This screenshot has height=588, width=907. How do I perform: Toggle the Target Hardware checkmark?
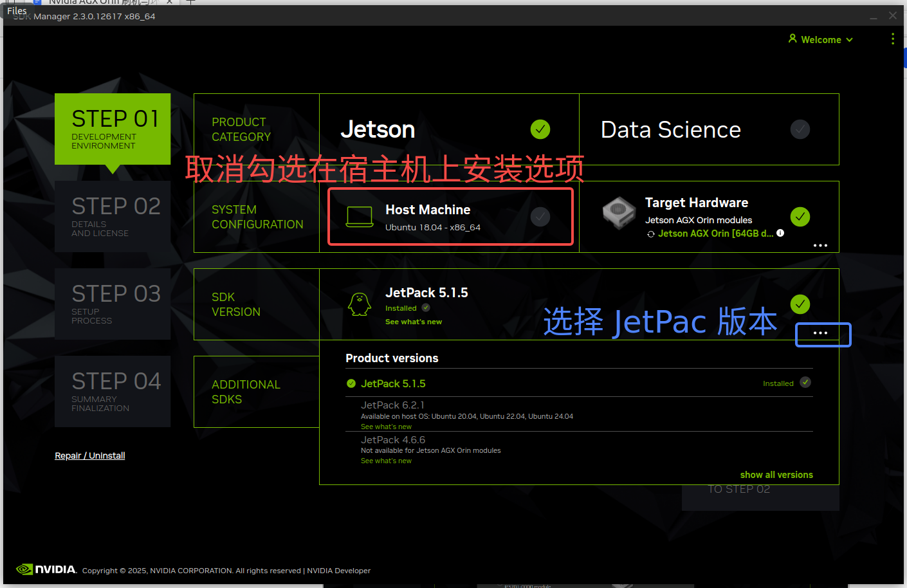[800, 217]
